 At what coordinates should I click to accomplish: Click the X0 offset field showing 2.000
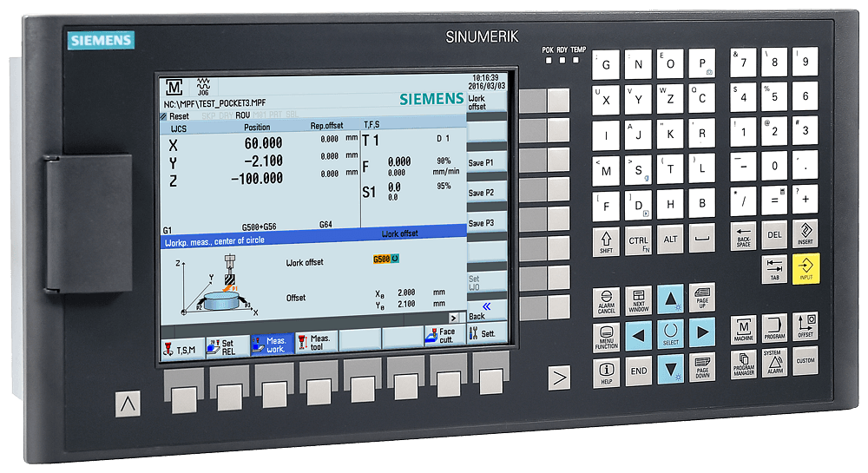pyautogui.click(x=406, y=292)
